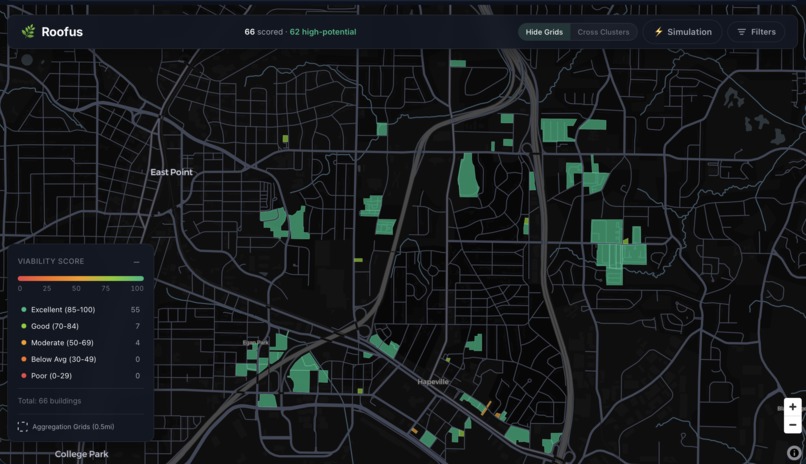Click the Roofus app title

[x=62, y=32]
